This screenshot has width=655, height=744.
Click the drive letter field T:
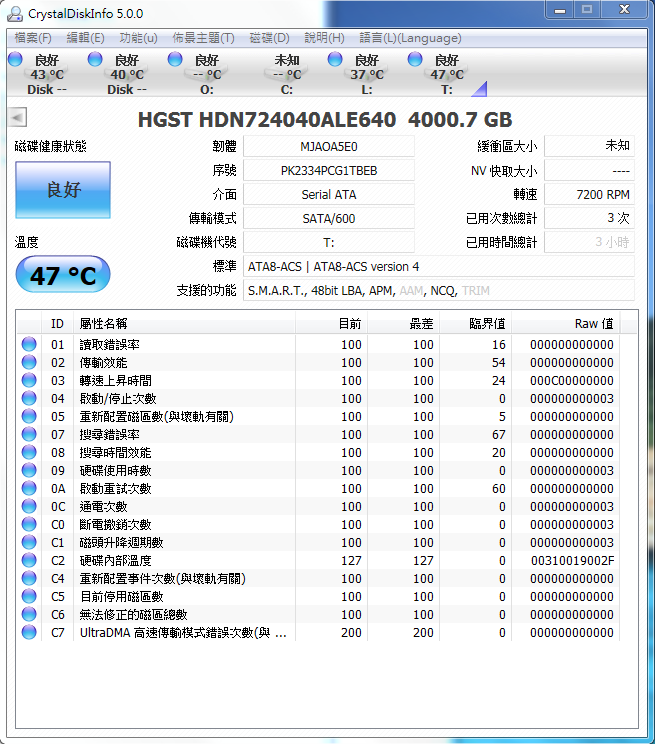point(328,242)
